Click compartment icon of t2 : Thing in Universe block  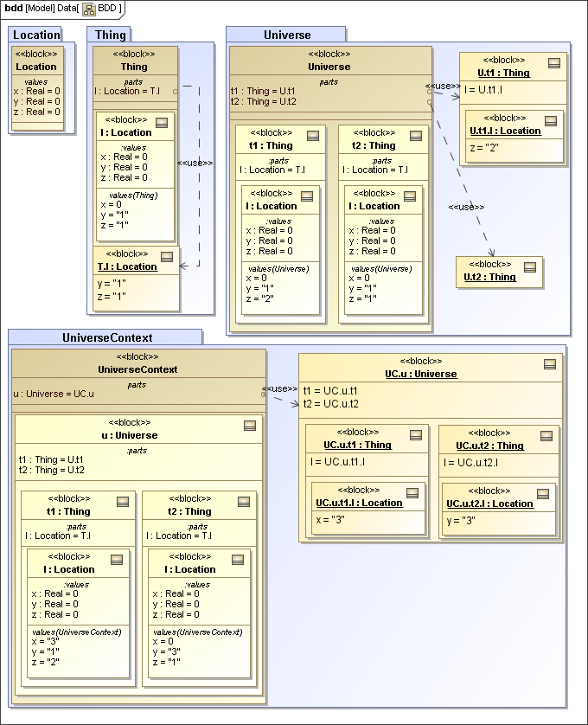(x=416, y=136)
